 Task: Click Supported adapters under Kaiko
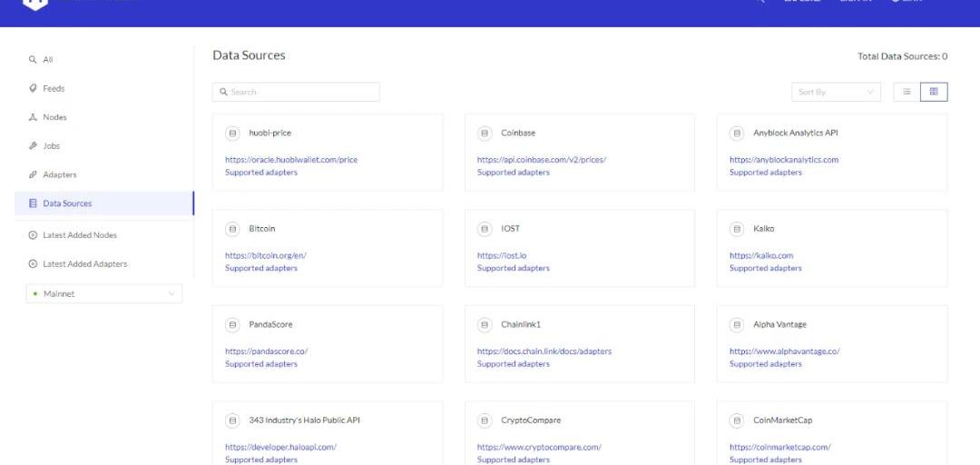(x=765, y=268)
